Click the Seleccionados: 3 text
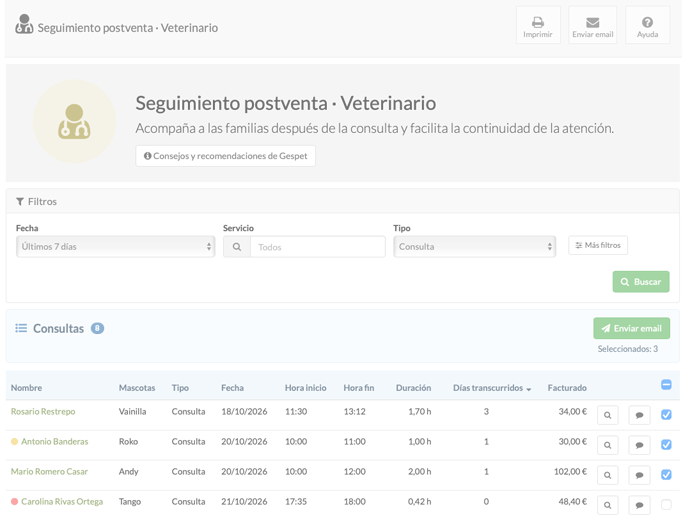 pos(628,349)
